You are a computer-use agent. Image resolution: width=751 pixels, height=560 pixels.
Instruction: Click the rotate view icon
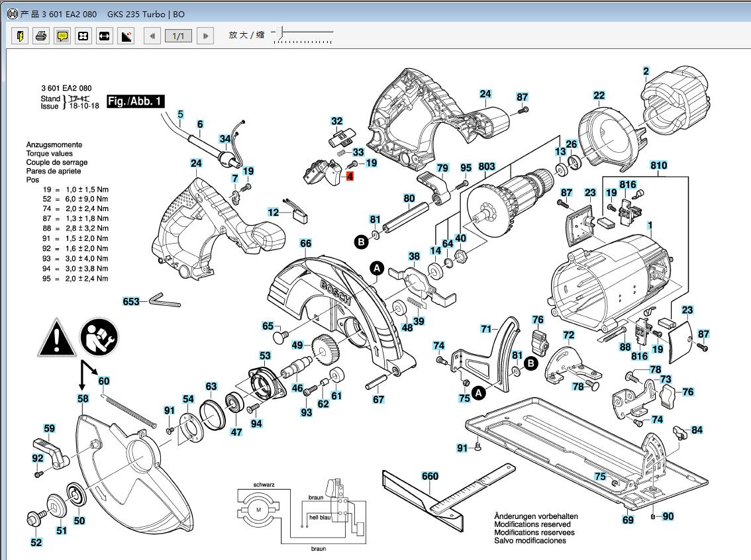click(126, 36)
